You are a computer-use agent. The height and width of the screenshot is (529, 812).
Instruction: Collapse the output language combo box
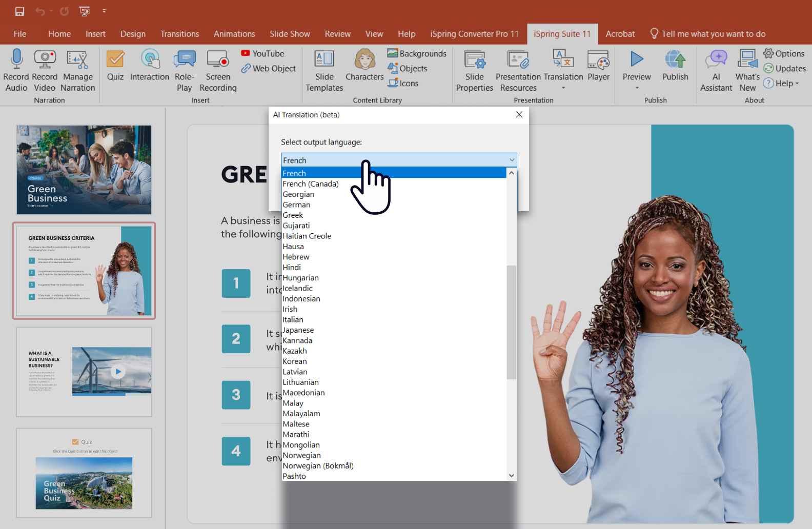coord(512,160)
